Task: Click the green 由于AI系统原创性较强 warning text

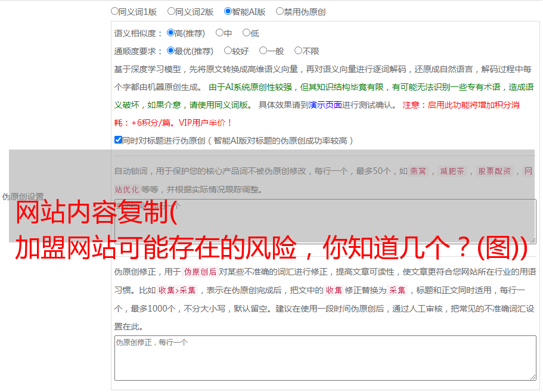Action: (x=324, y=96)
